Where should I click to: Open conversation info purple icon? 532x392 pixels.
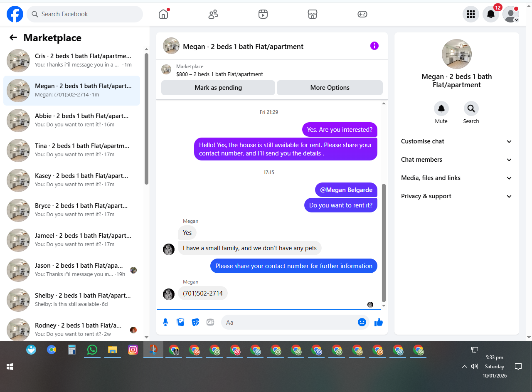pos(374,46)
